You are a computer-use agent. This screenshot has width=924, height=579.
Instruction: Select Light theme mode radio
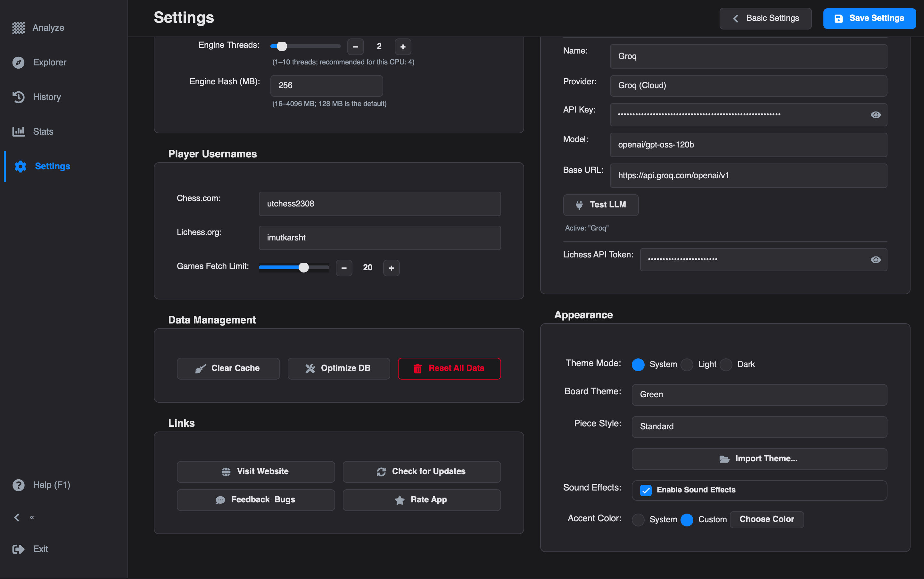[x=687, y=365]
